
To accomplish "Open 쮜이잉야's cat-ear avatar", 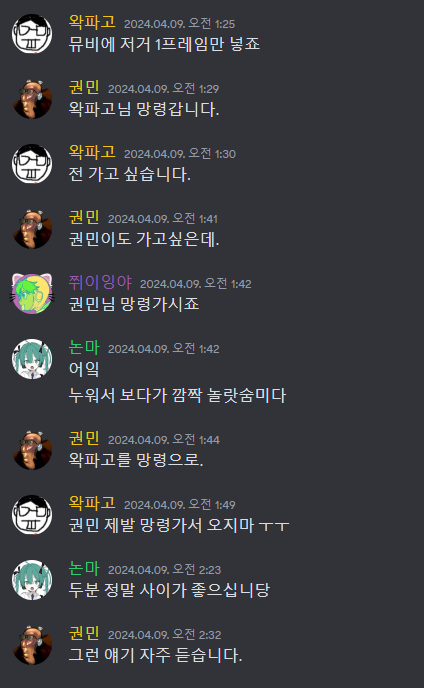I will point(32,294).
